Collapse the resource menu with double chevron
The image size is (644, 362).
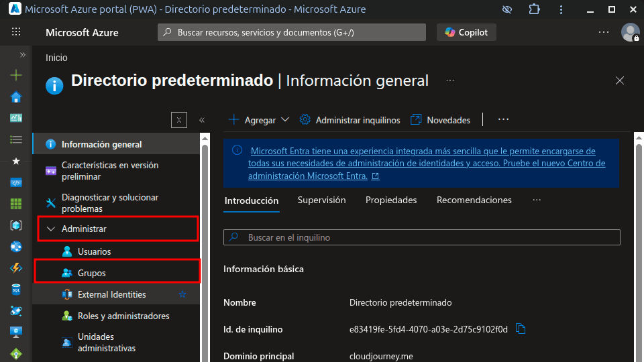pyautogui.click(x=201, y=120)
